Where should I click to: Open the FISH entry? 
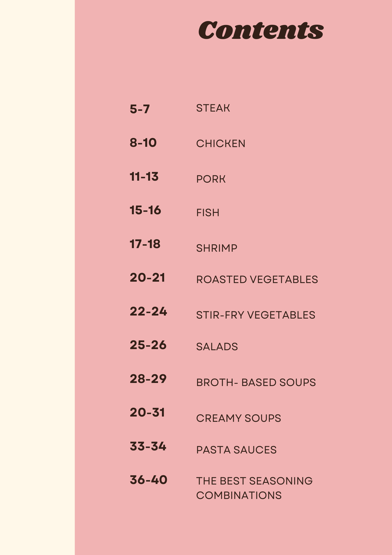tap(208, 213)
